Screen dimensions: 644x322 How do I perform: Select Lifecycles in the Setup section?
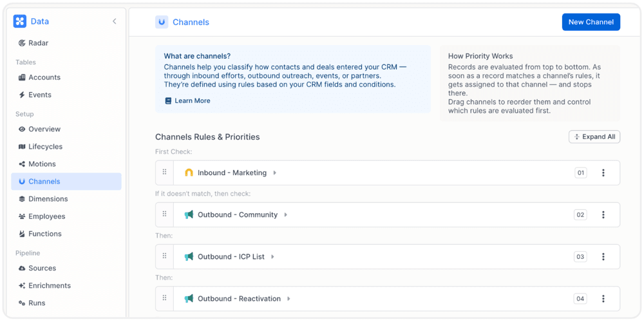66,147
